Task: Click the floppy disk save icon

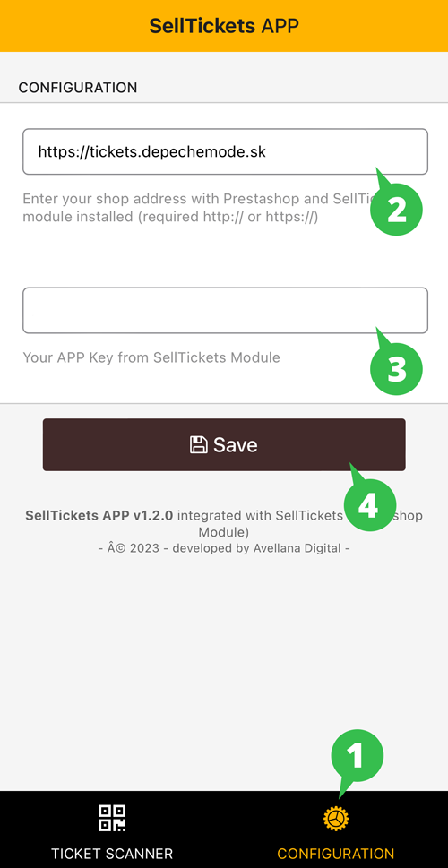Action: click(x=199, y=444)
